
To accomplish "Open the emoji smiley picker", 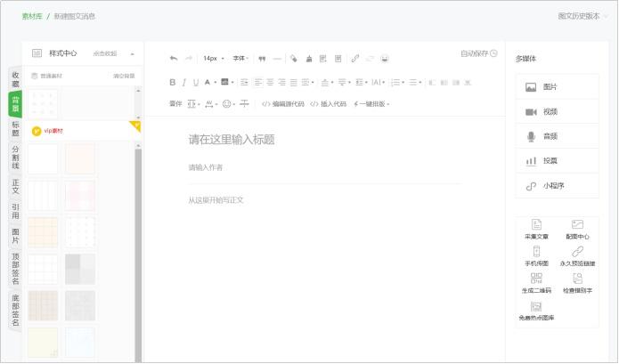I will [227, 104].
